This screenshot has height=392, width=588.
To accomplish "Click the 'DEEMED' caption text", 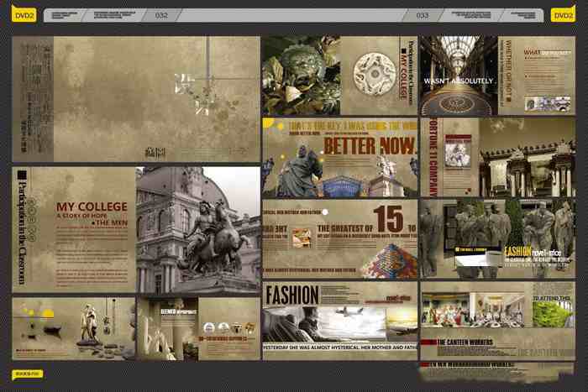I will tap(168, 311).
